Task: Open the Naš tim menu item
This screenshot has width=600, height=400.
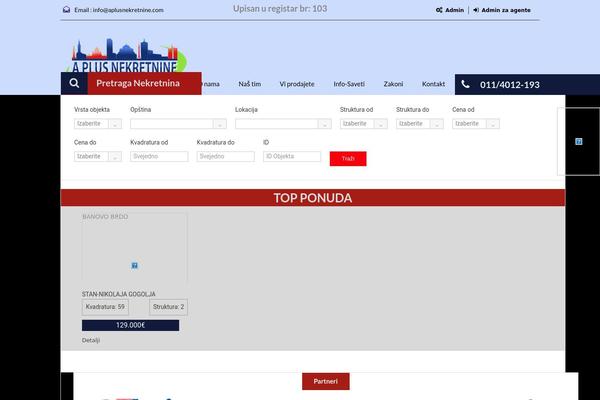Action: (x=249, y=84)
